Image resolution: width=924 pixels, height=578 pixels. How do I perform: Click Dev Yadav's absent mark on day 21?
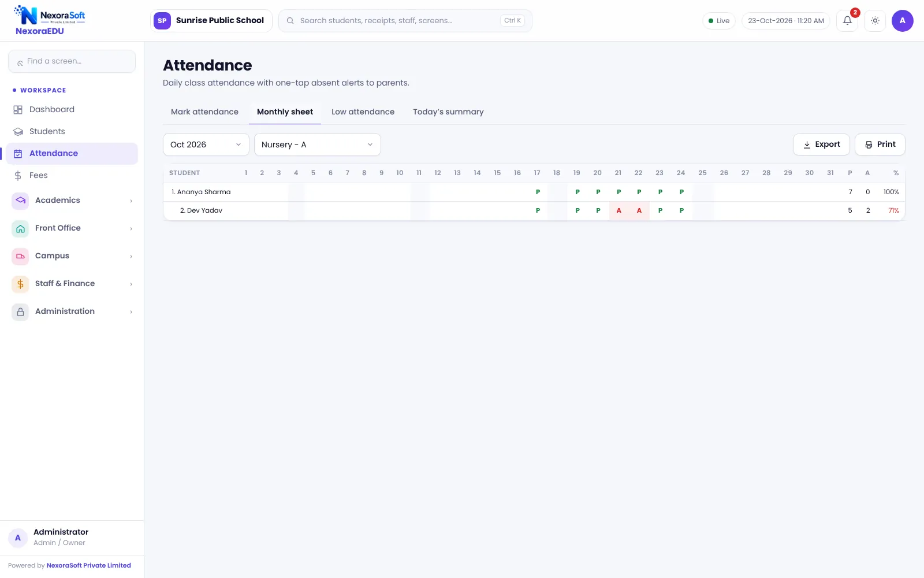(x=619, y=210)
